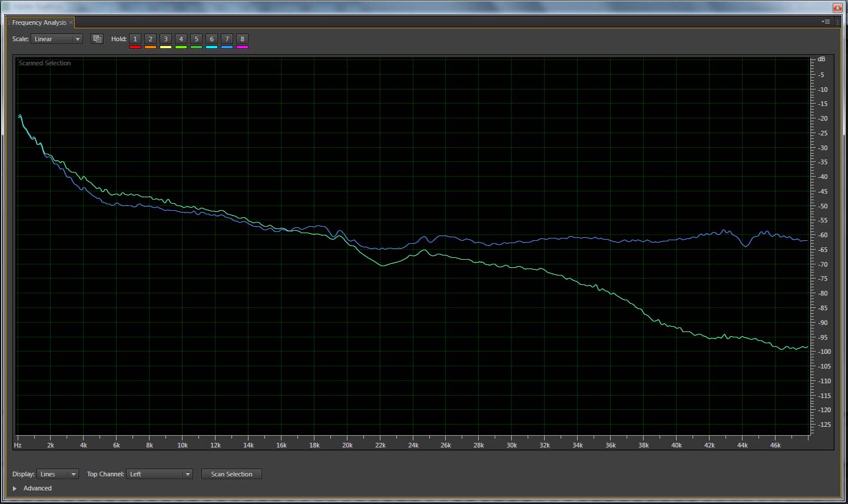Click the '-80' dB axis label

coord(823,293)
